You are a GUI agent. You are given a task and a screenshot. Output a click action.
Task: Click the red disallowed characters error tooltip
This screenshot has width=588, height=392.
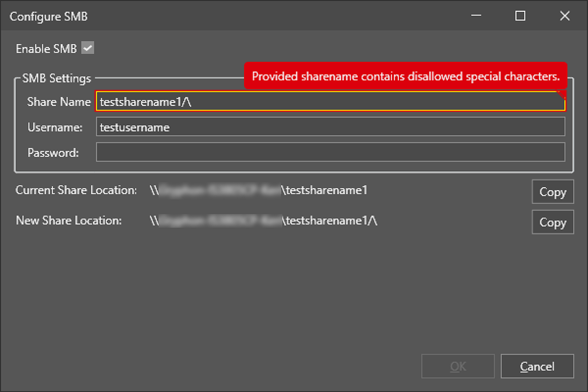pyautogui.click(x=405, y=76)
